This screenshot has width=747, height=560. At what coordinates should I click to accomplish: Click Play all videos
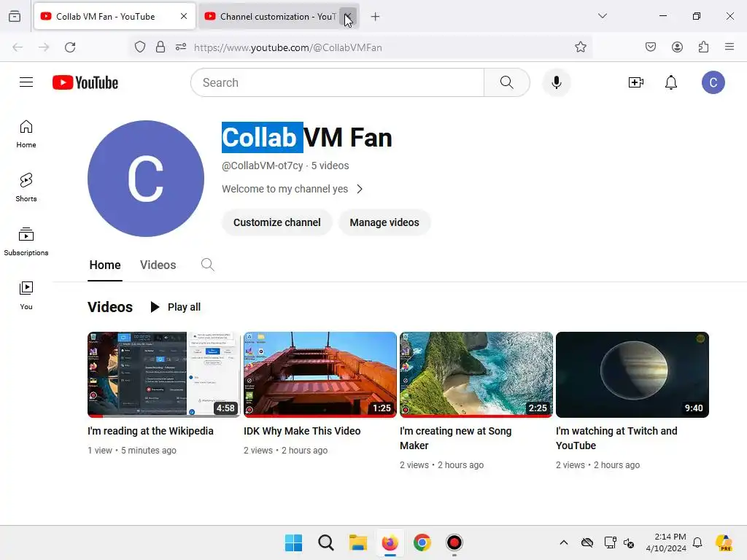(x=175, y=307)
